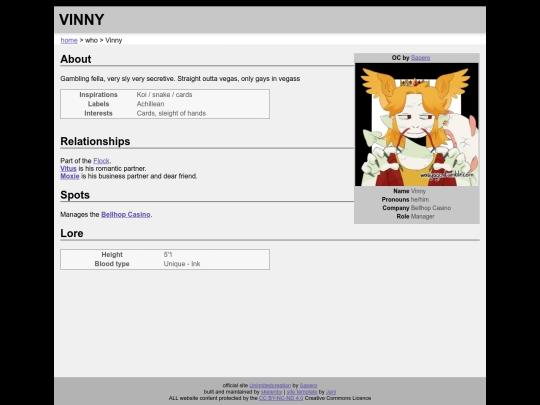This screenshot has height=405, width=540.
Task: Click the Lore section heading
Action: point(72,233)
